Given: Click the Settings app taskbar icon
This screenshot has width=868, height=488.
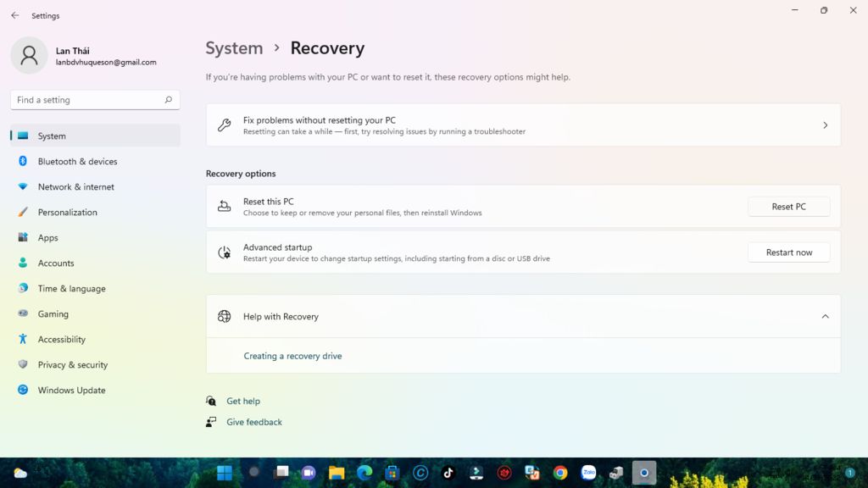Looking at the screenshot, I should point(644,473).
